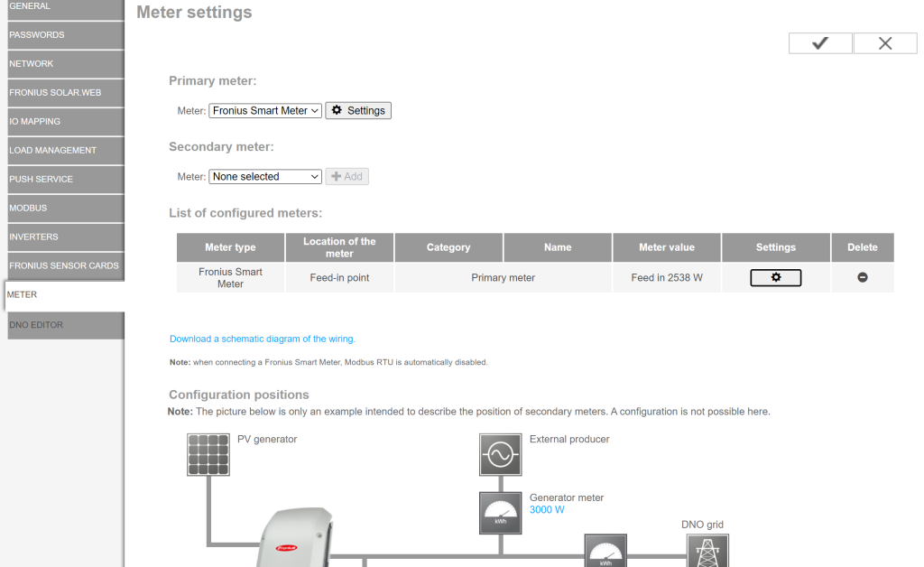Click the Delete column header
Screen dimensions: 924x567
[x=863, y=247]
